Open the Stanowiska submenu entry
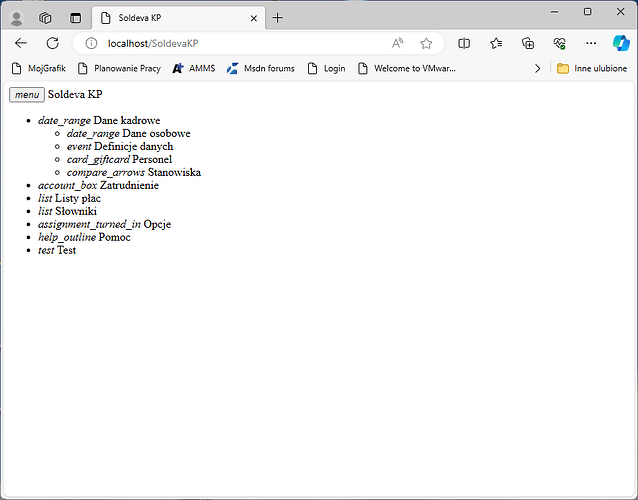The image size is (638, 500). [x=174, y=172]
